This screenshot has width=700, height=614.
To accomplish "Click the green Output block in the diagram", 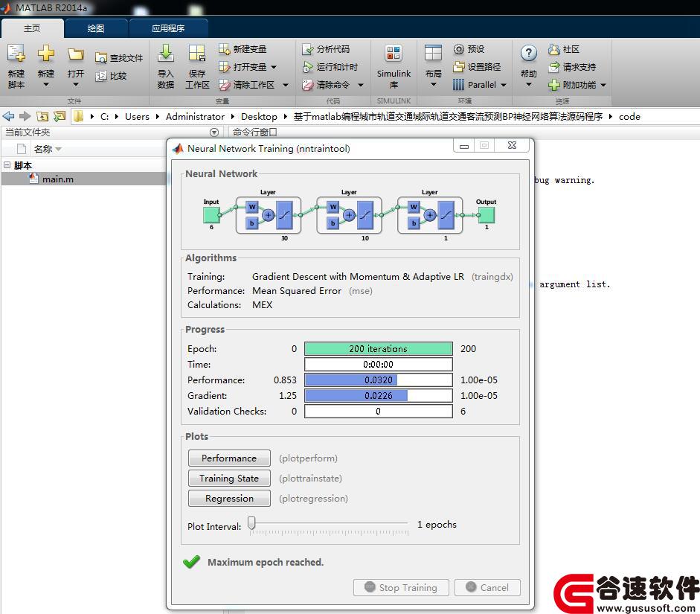I will coord(487,215).
